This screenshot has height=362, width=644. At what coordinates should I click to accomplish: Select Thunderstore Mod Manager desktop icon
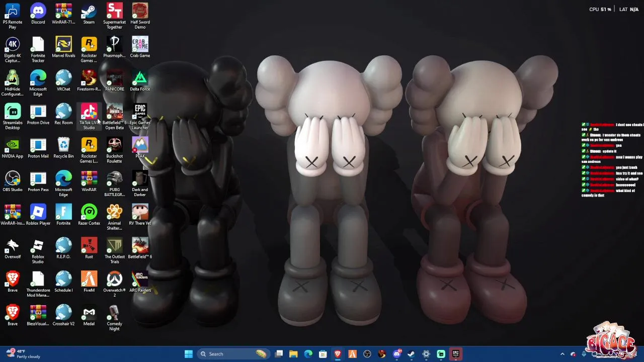(38, 285)
